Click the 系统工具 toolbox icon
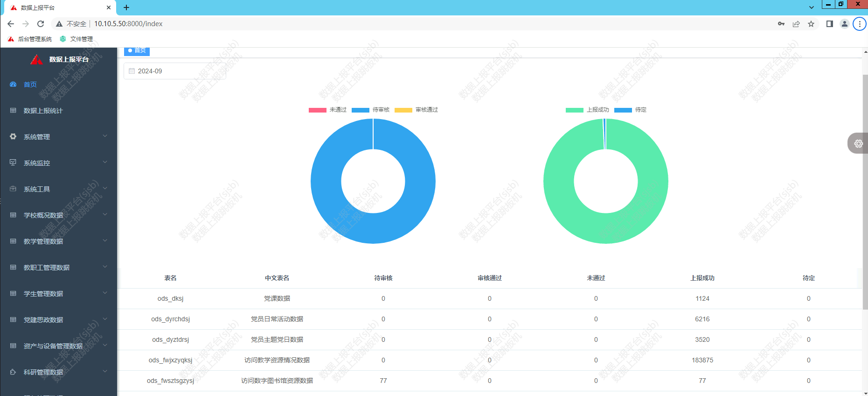Screen dimensions: 868x396 (13, 189)
